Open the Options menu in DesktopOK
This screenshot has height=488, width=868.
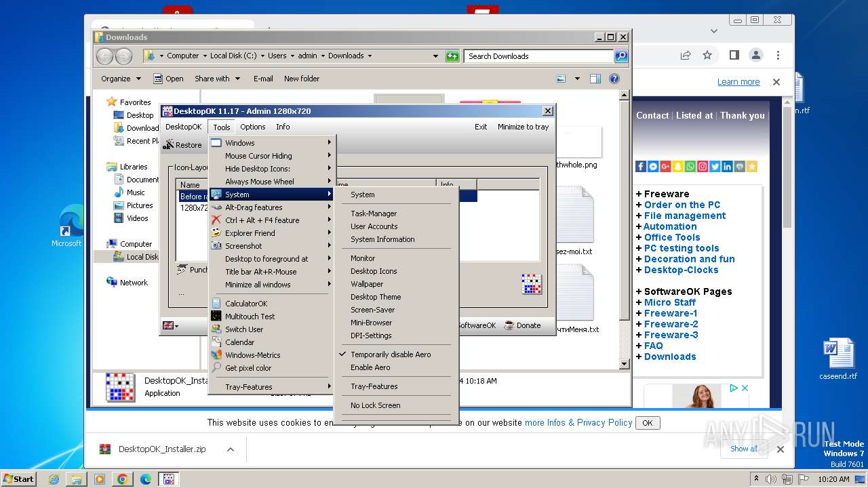[x=253, y=127]
